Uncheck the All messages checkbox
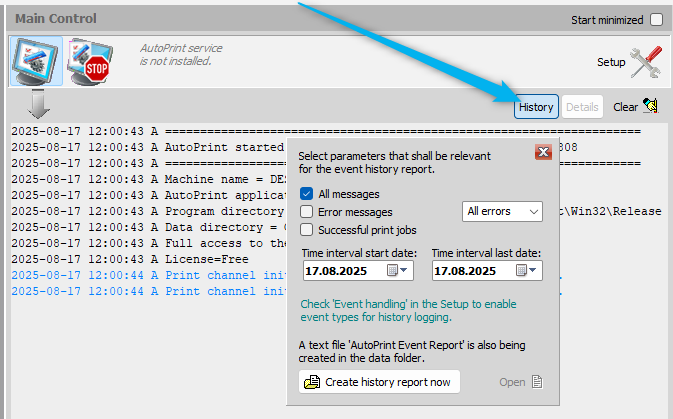This screenshot has height=419, width=673. 306,194
